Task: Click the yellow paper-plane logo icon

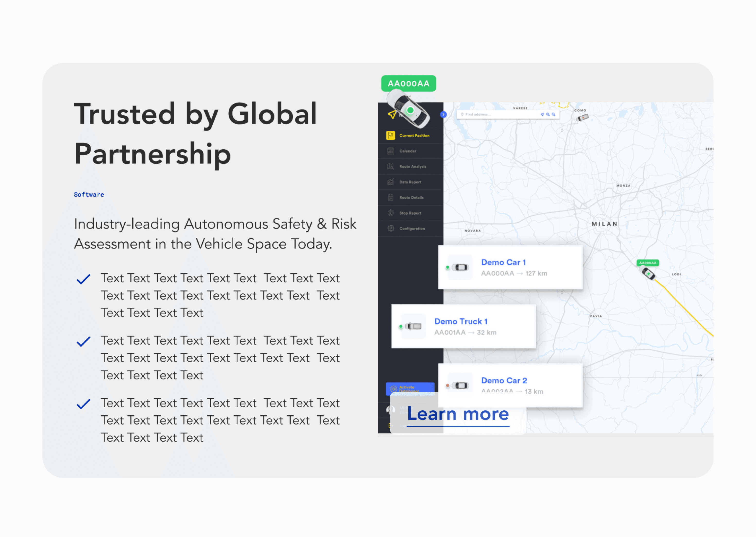Action: coord(392,115)
